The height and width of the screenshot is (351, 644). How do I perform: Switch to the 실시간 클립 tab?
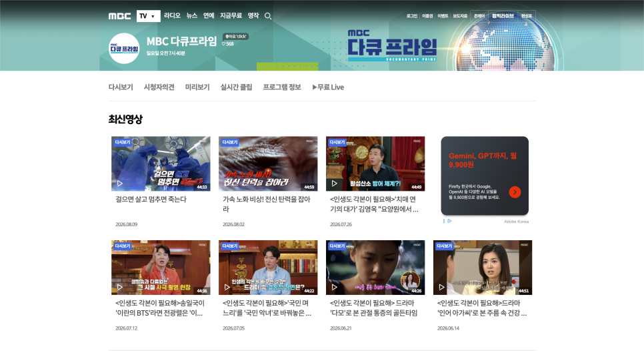(x=236, y=87)
